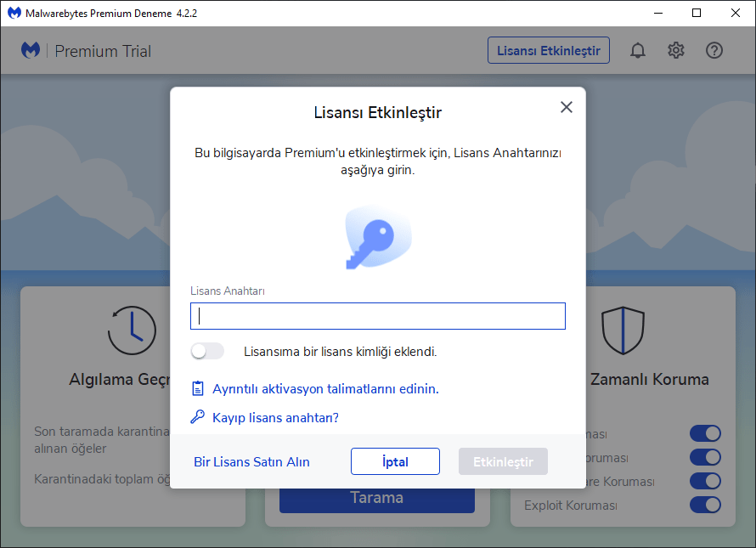Screen dimensions: 756x548
Task: Click the blue key illustration
Action: click(x=379, y=237)
